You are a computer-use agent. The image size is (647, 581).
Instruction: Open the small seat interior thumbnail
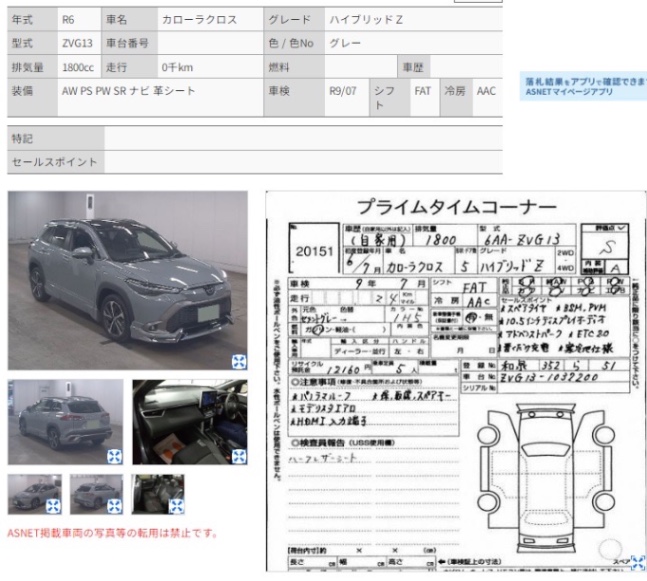click(158, 494)
